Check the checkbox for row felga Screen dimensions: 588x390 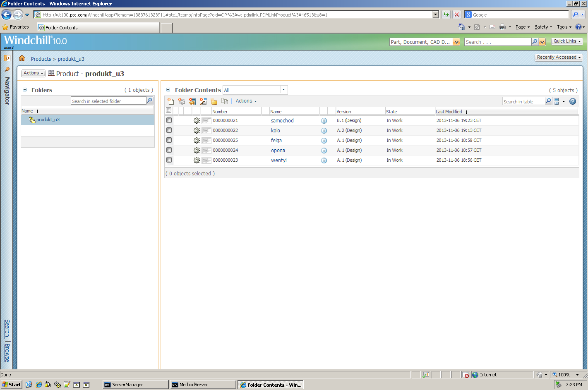pyautogui.click(x=169, y=140)
